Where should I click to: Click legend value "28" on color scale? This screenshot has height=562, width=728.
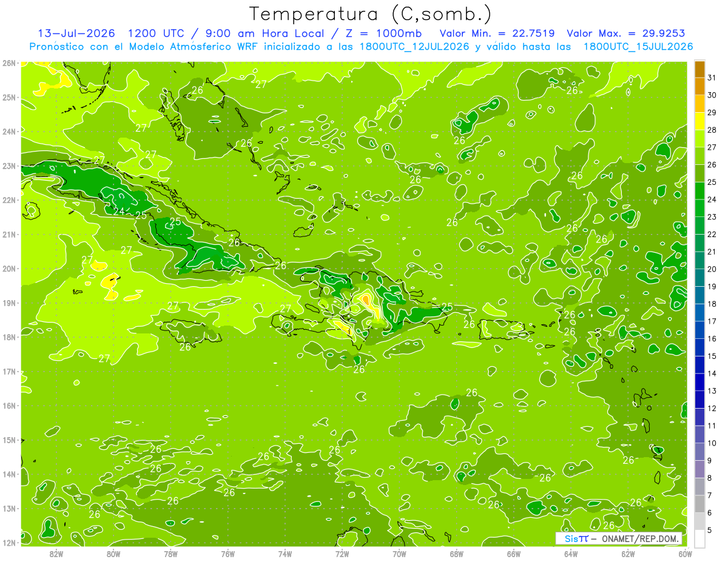coord(712,130)
